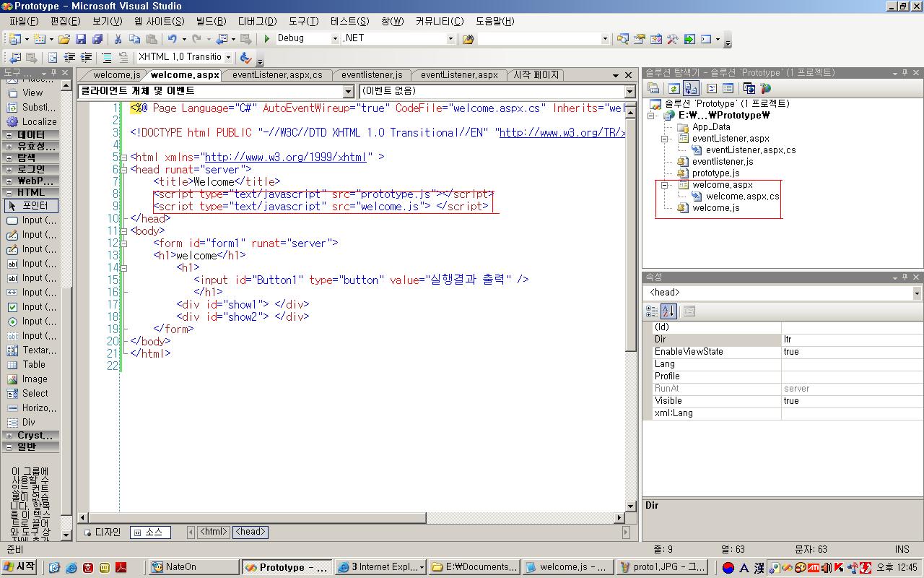The width and height of the screenshot is (924, 578).
Task: Click the Refresh icon in Solution Explorer
Action: pyautogui.click(x=673, y=88)
